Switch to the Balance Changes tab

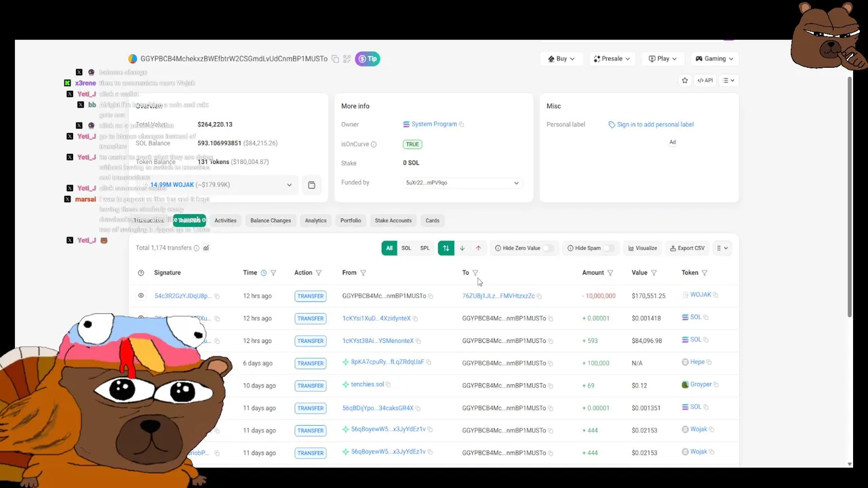click(271, 220)
